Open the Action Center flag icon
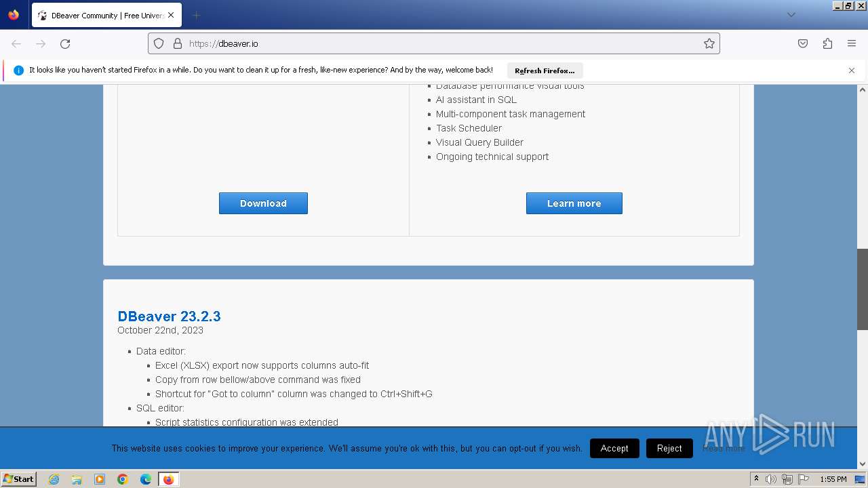This screenshot has height=488, width=868. point(804,479)
